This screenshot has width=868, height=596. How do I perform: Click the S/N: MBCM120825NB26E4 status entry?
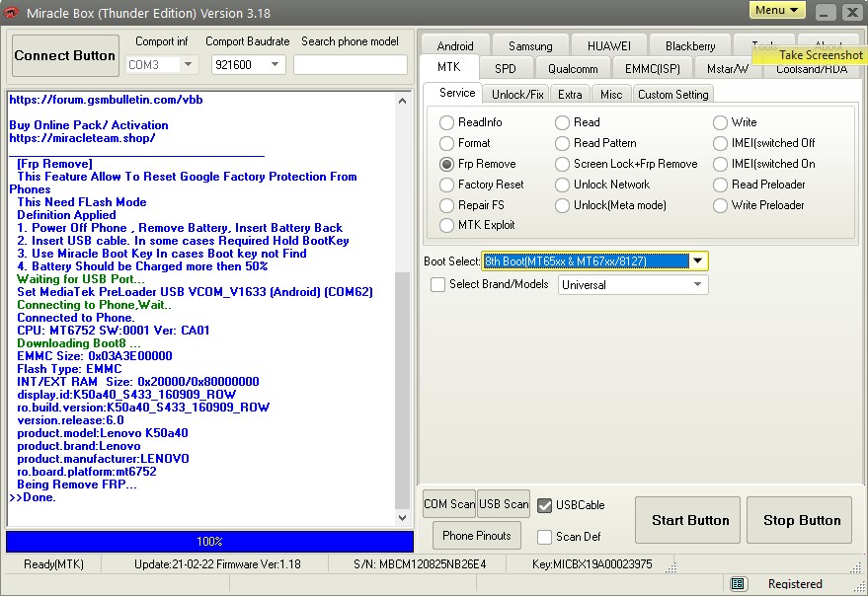[420, 564]
